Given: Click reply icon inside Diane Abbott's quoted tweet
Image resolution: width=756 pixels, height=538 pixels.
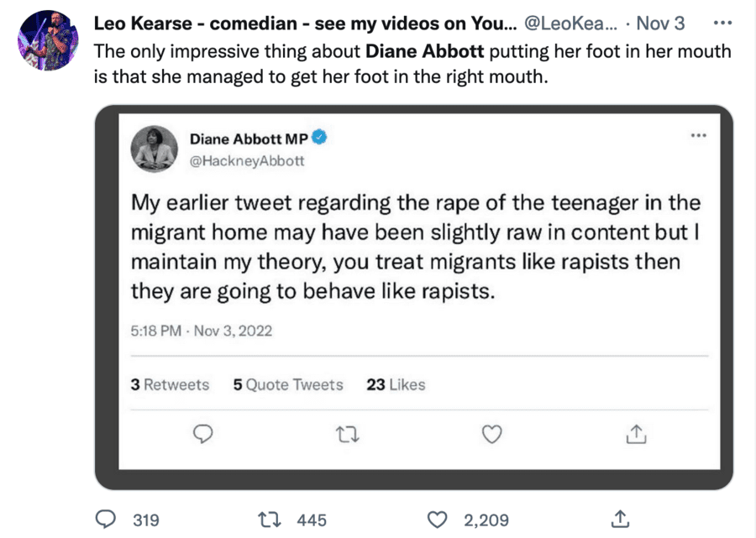Looking at the screenshot, I should (x=202, y=433).
